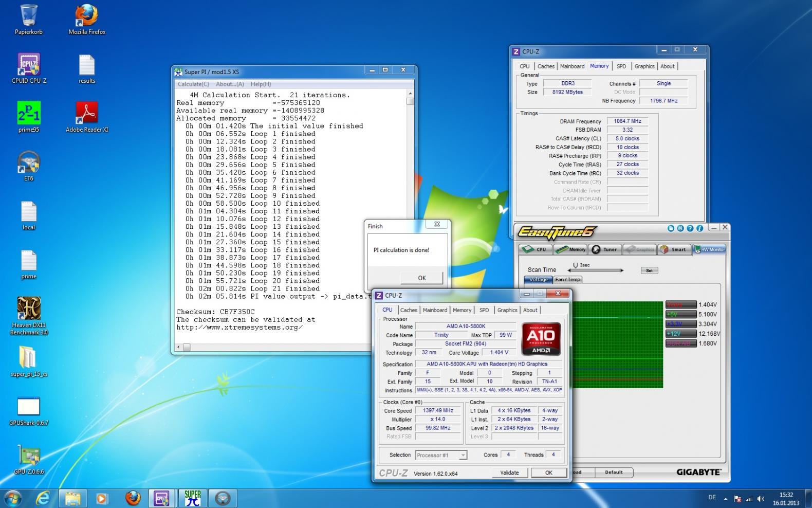Click the Scan Time slider handle
The height and width of the screenshot is (508, 812).
click(x=576, y=266)
